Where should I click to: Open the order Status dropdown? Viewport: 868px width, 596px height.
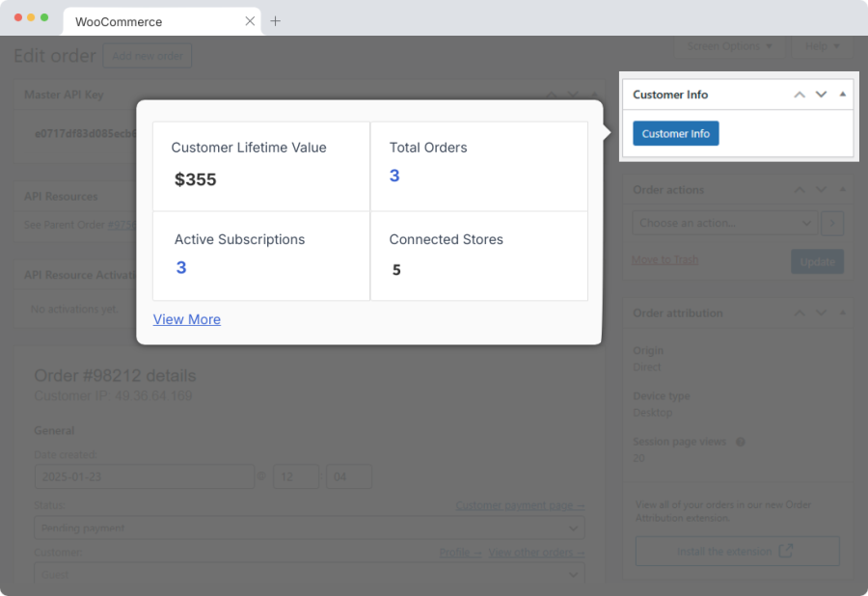coord(309,528)
